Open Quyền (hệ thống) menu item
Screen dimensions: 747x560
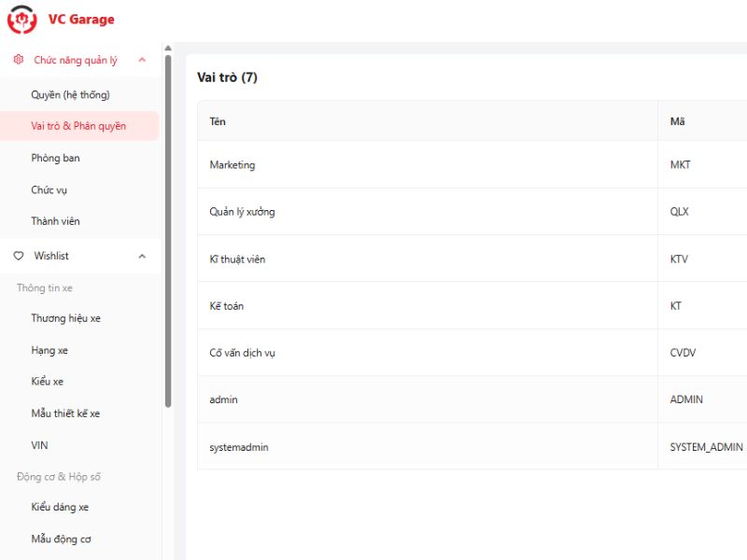[70, 95]
